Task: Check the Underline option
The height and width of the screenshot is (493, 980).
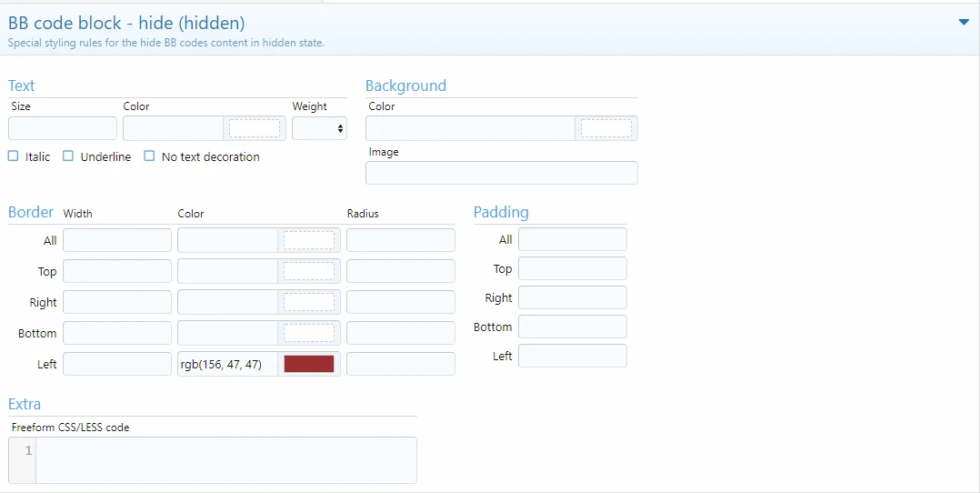Action: pyautogui.click(x=68, y=156)
